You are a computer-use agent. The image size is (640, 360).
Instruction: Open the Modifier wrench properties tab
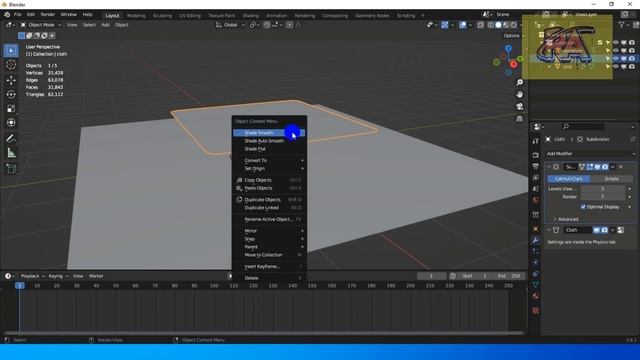pos(536,240)
